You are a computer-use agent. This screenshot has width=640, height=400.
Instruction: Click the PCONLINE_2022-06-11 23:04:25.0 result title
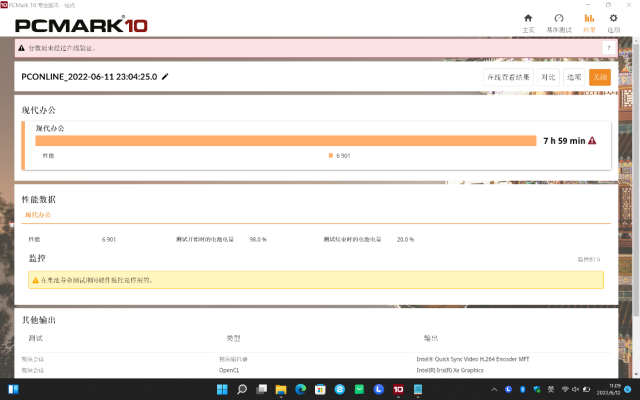89,77
